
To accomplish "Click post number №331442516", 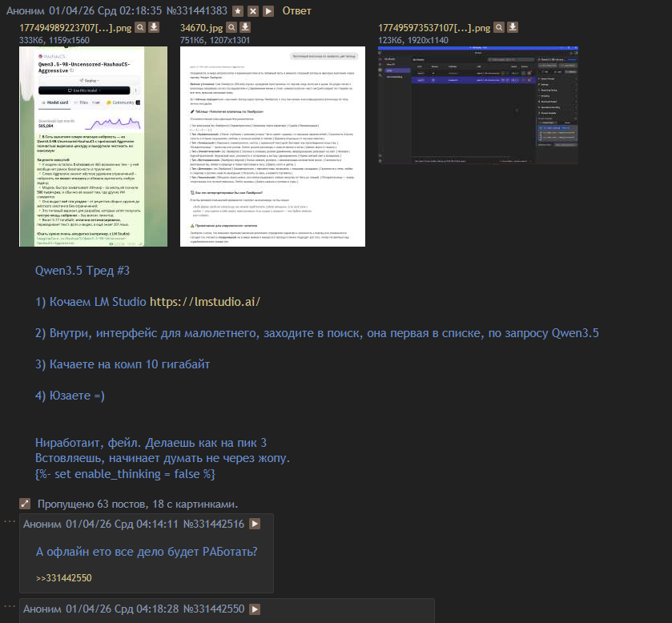I will click(x=213, y=524).
